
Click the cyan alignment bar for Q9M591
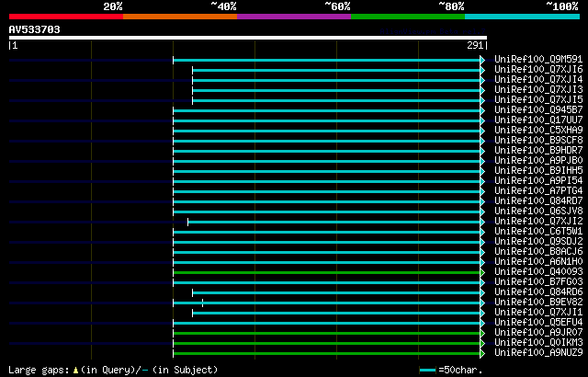point(327,60)
